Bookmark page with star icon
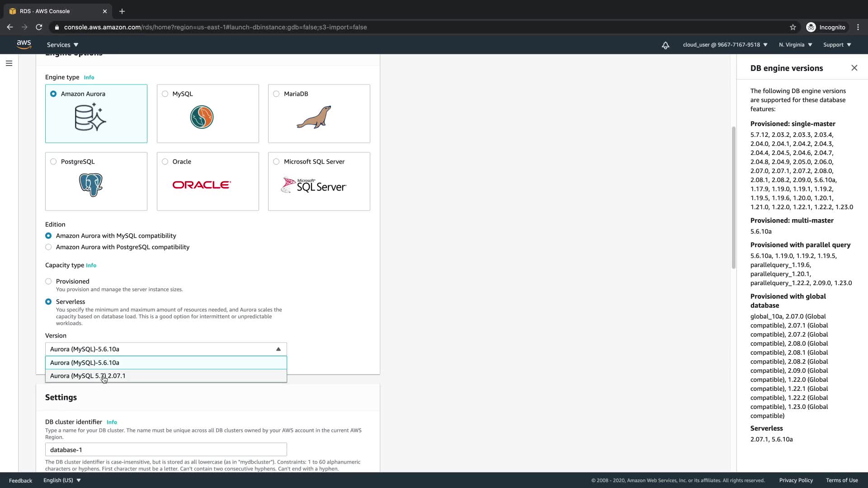Image resolution: width=868 pixels, height=488 pixels. point(793,27)
